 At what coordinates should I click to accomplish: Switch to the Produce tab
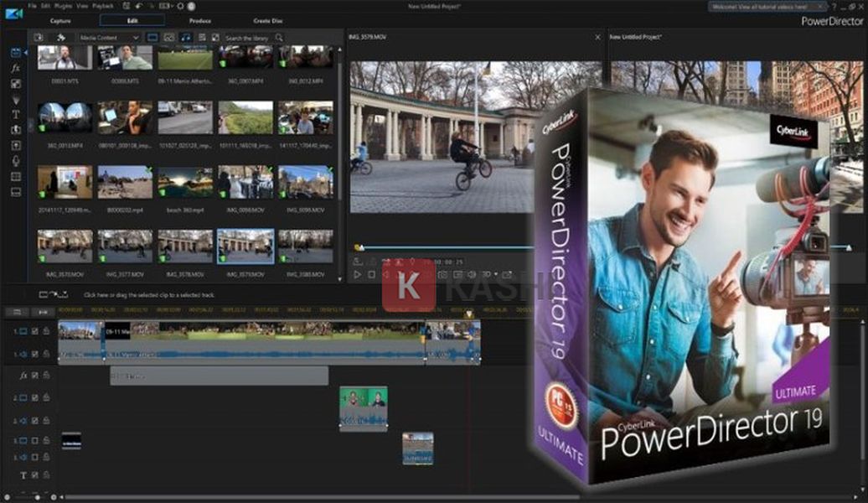(x=199, y=20)
